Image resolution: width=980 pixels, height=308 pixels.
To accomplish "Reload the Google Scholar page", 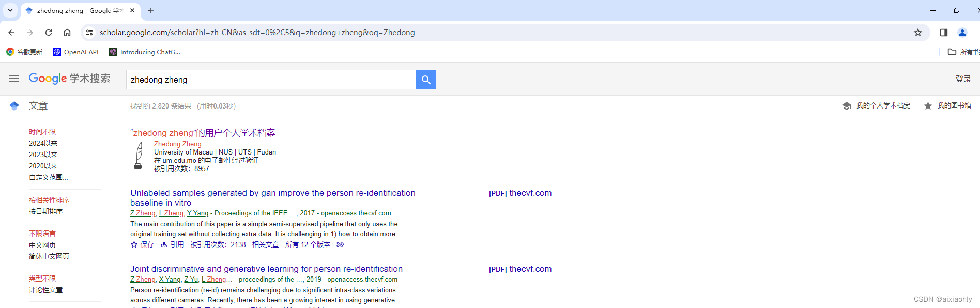I will click(49, 33).
